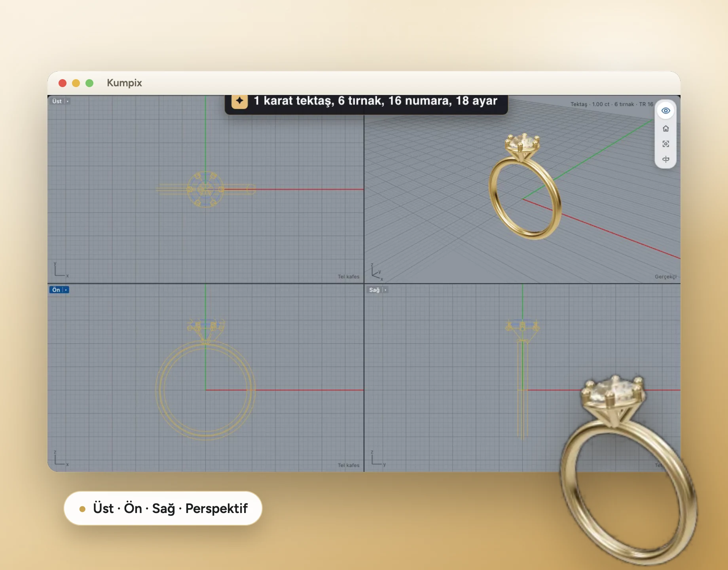Click the ZX axis gizmo in Ön viewport
The height and width of the screenshot is (570, 728).
click(61, 458)
